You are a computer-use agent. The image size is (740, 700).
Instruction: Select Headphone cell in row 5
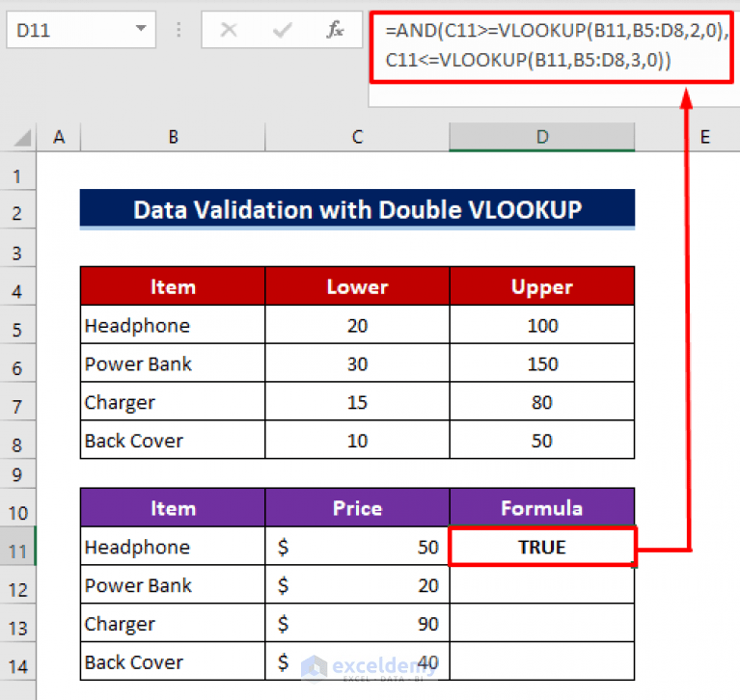coord(173,325)
